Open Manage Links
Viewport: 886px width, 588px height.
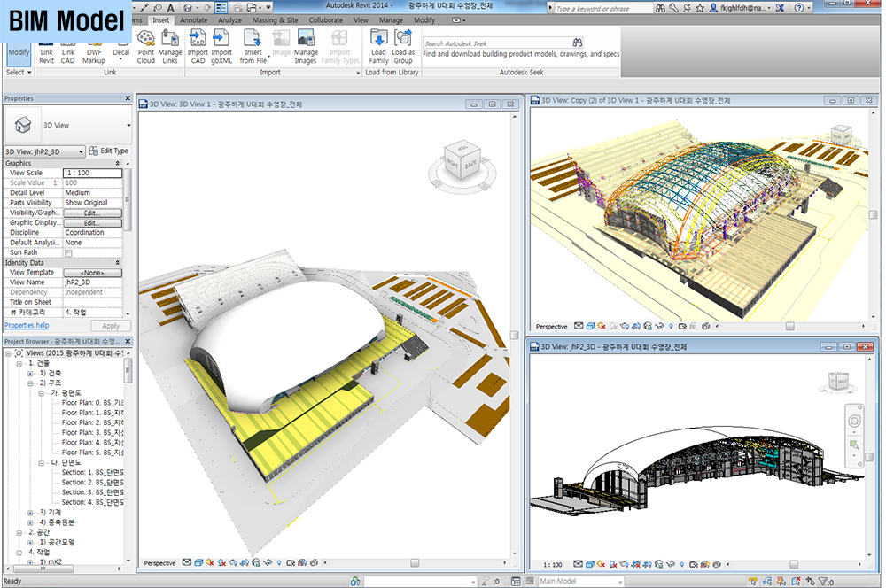point(169,47)
